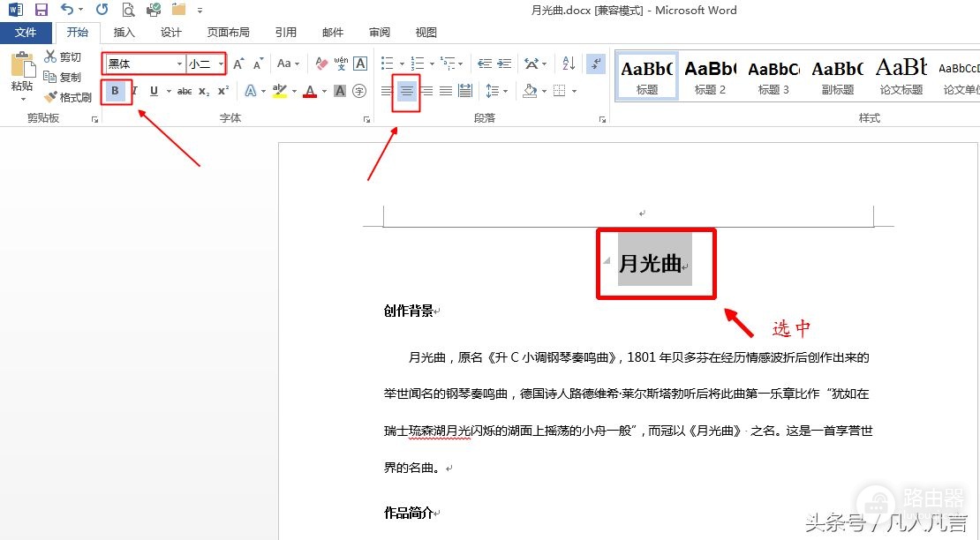Toggle center alignment

pyautogui.click(x=407, y=91)
